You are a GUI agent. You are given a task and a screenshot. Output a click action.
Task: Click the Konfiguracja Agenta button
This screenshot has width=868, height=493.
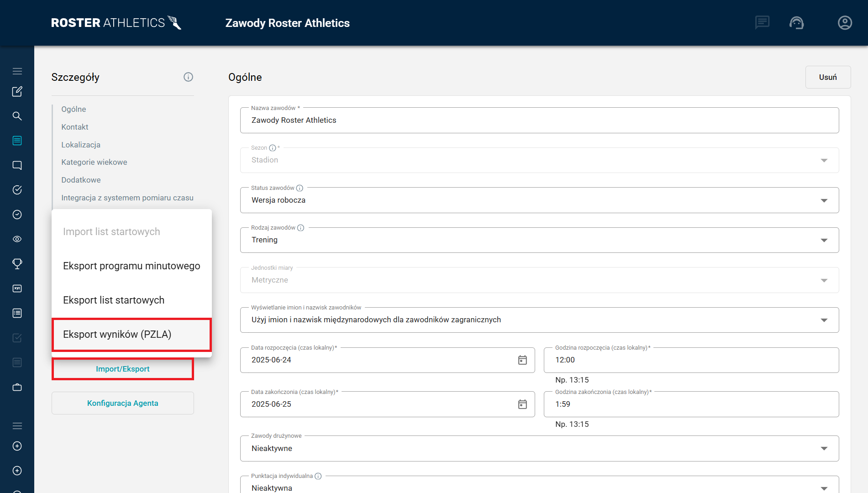[123, 403]
